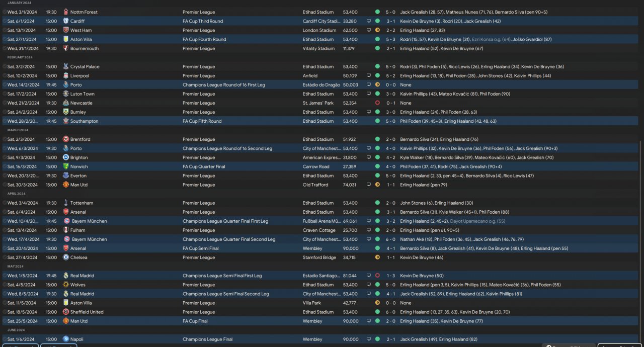This screenshot has width=644, height=347.
Task: Click 'Stamford Bridge' stadium name
Action: pyautogui.click(x=319, y=257)
